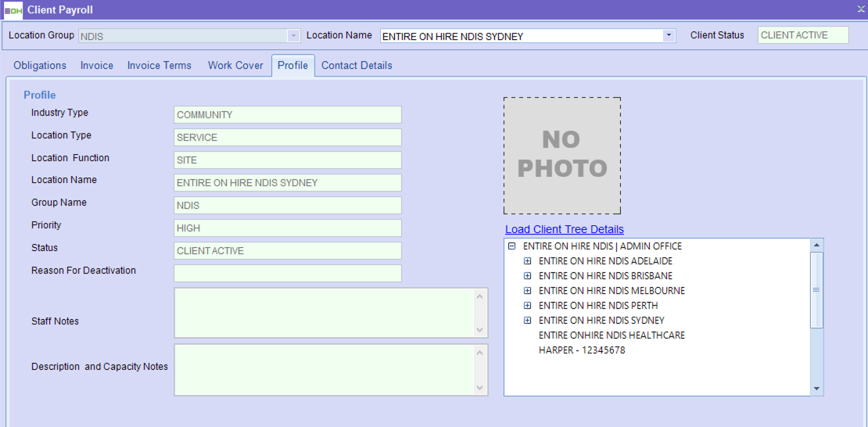Open the Contact Details tab
The width and height of the screenshot is (868, 427).
[x=357, y=66]
